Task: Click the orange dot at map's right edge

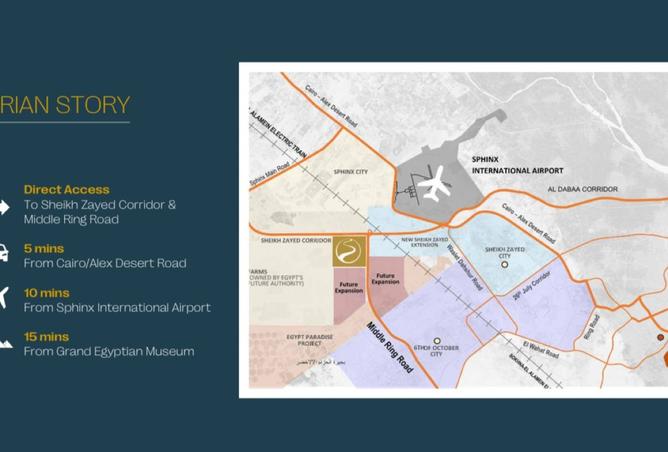Action: click(660, 337)
